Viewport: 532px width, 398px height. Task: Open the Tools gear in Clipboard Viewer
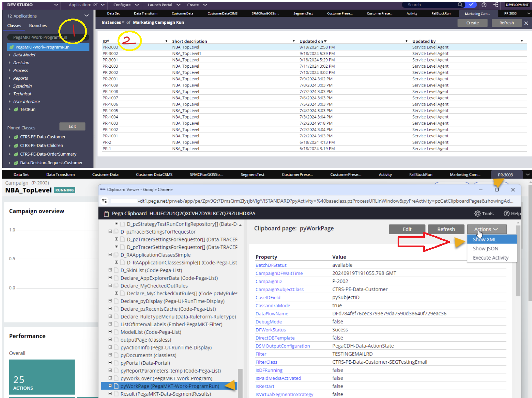[x=484, y=214]
